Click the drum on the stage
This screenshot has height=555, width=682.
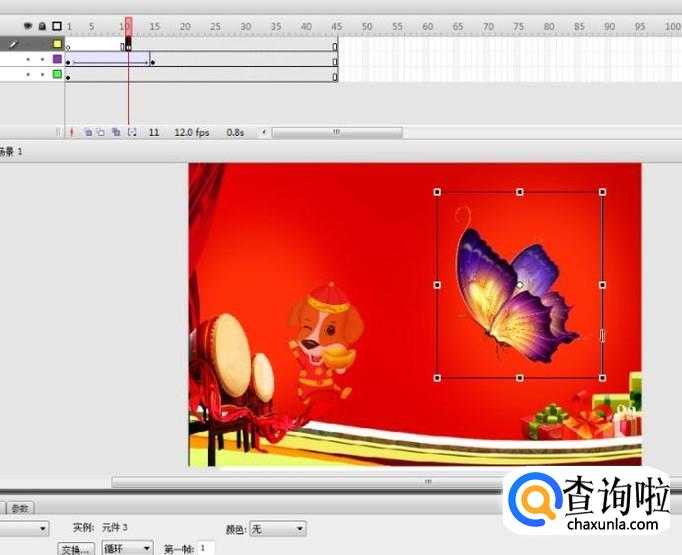(230, 354)
